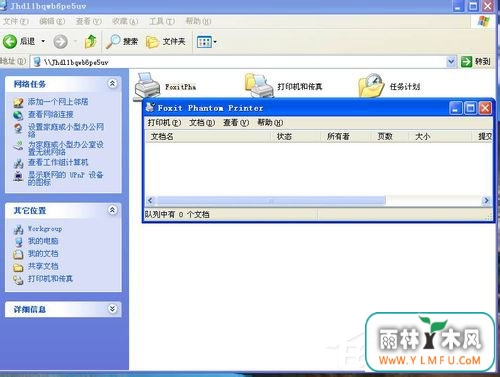
Task: Sort print queue by 文档名 column
Action: pos(207,136)
